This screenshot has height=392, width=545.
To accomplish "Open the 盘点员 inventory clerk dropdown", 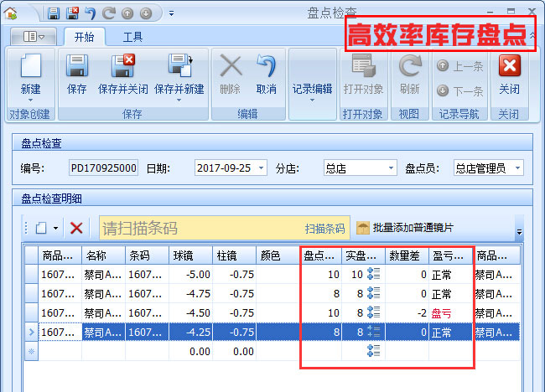I will click(517, 168).
